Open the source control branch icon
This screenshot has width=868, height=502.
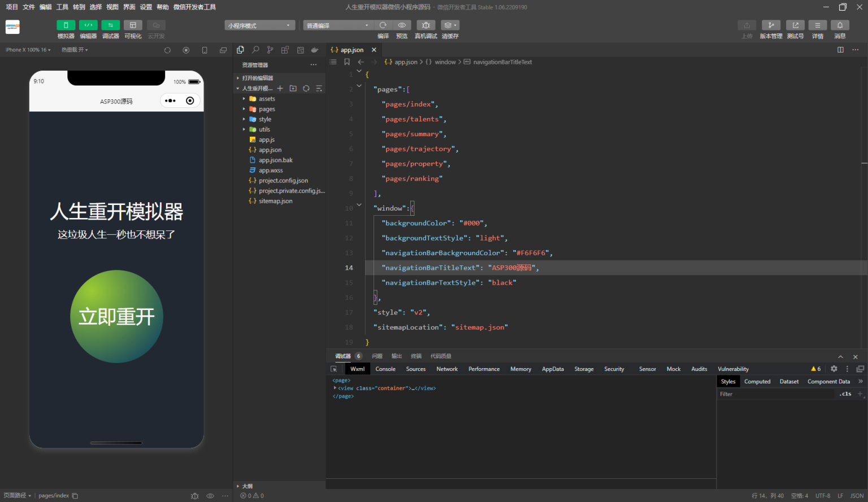[270, 50]
